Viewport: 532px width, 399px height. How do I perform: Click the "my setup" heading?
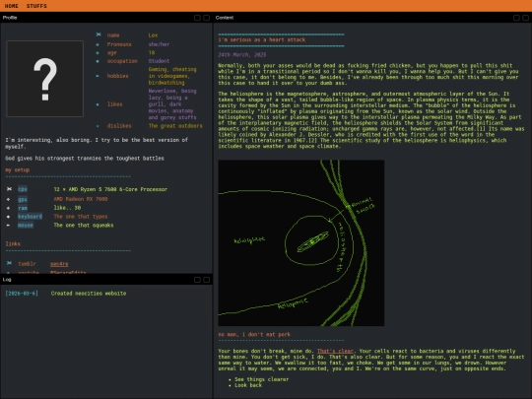(x=18, y=170)
